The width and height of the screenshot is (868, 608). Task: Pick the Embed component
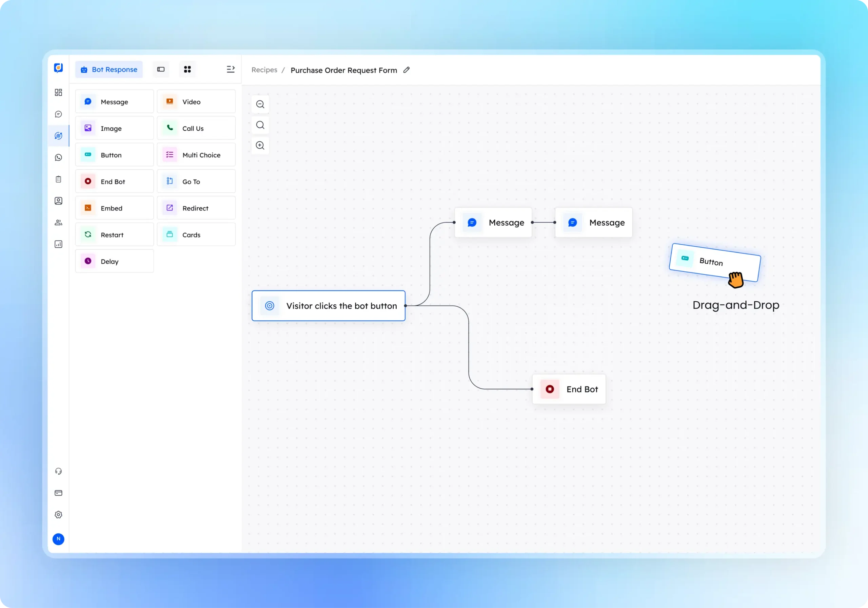coord(115,208)
